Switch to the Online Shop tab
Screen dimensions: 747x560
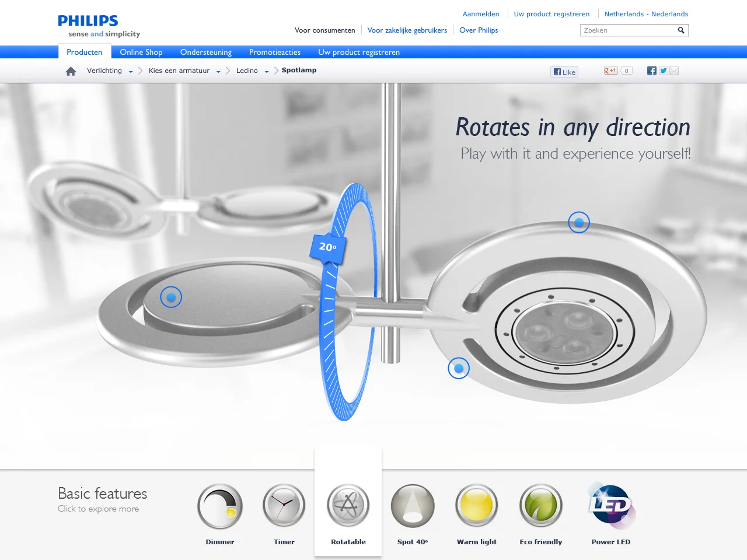[141, 52]
